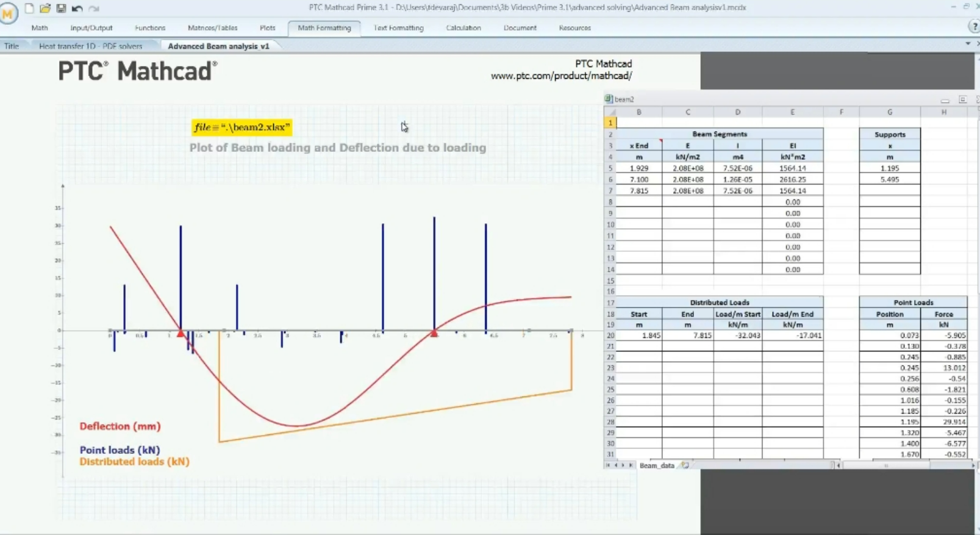Click the Deflection (mm) legend label
This screenshot has height=535, width=980.
tap(120, 426)
